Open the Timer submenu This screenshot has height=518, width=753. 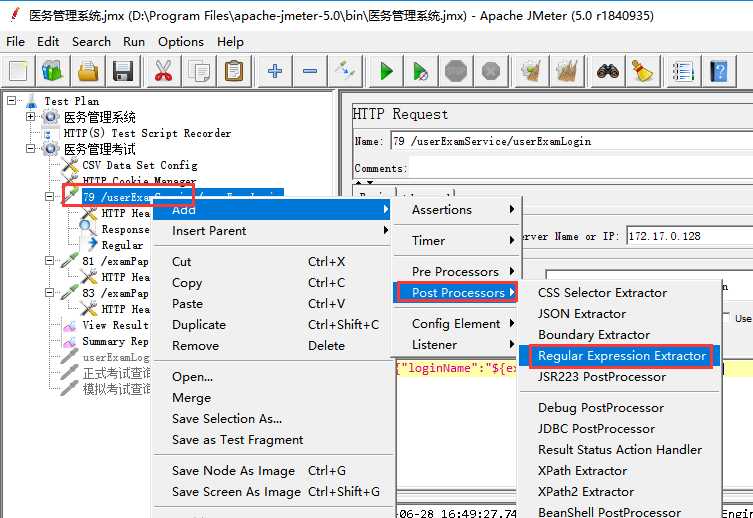[x=457, y=241]
